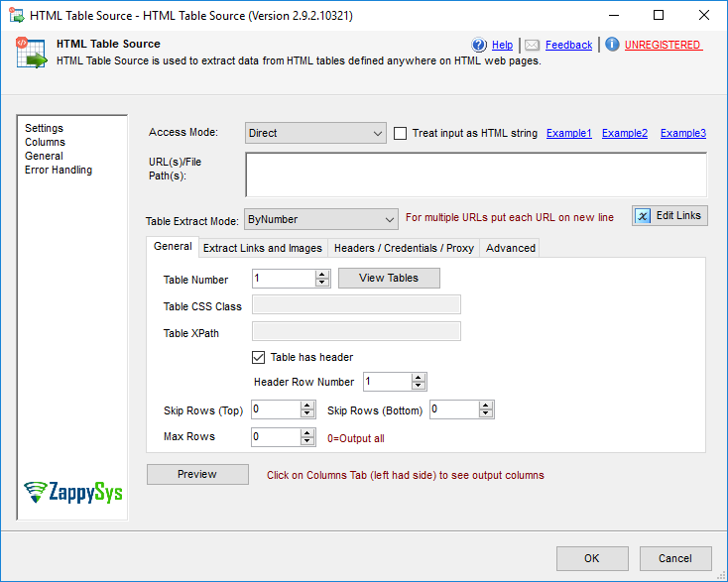Close the HTML Table Source window
The height and width of the screenshot is (582, 728).
pos(704,15)
